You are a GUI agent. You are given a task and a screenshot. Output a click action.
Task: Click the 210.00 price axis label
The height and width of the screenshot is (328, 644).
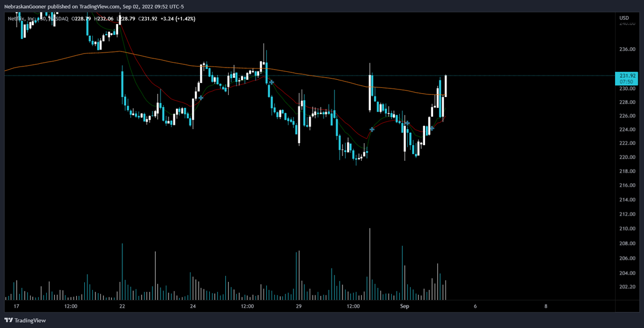[x=627, y=229]
